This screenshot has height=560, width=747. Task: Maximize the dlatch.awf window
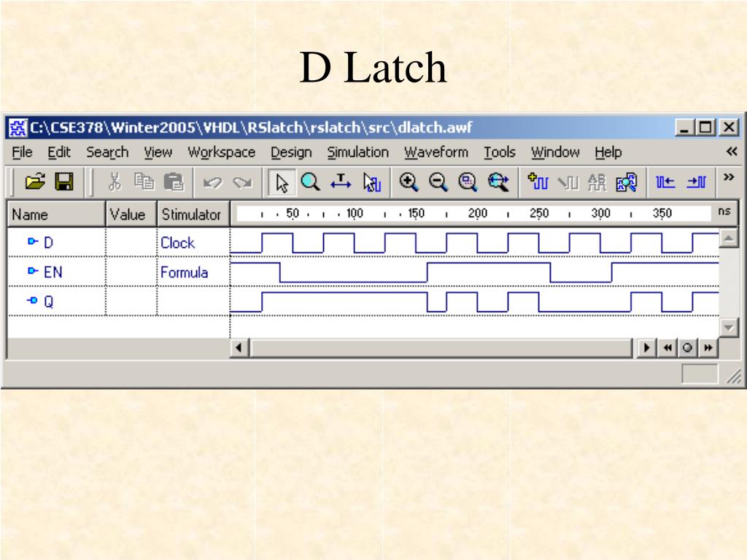pyautogui.click(x=705, y=128)
